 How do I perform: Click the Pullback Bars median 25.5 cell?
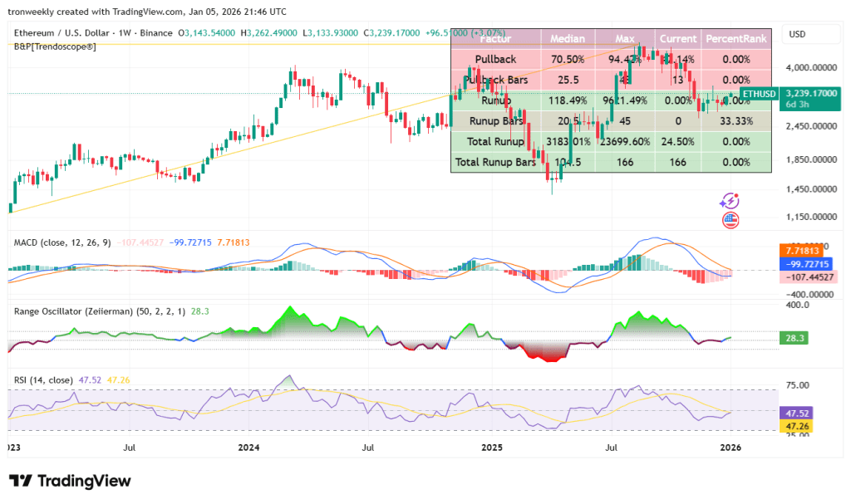[568, 80]
